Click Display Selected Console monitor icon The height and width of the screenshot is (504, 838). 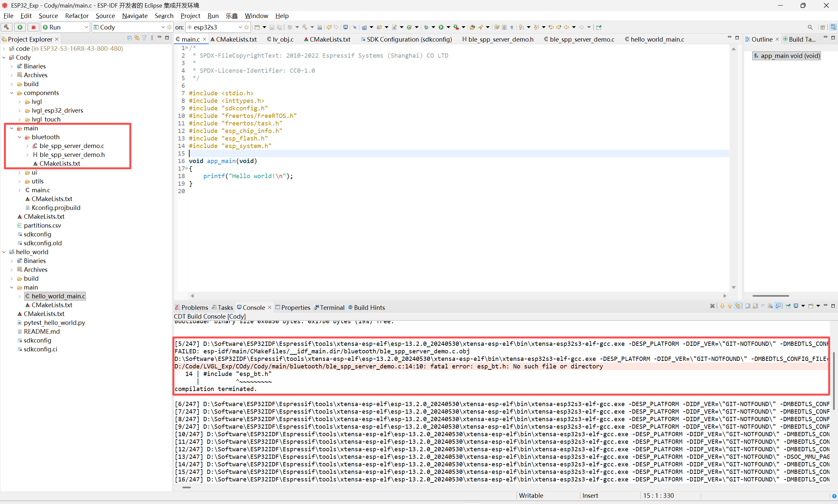pos(796,306)
